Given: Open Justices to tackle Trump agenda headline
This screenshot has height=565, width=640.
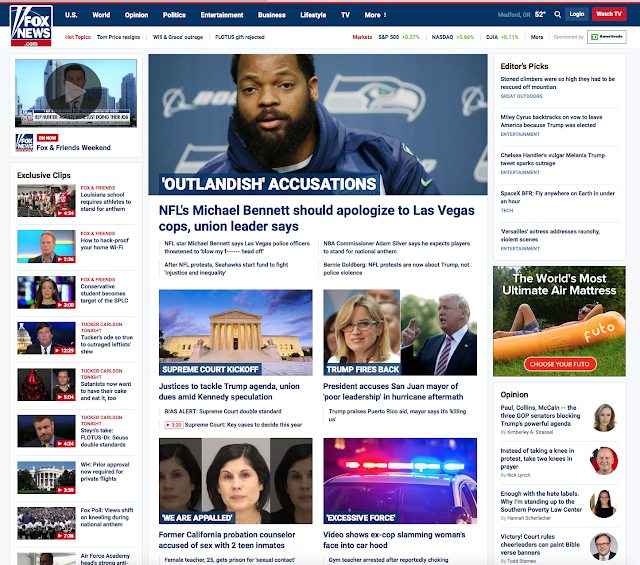Looking at the screenshot, I should tap(229, 391).
